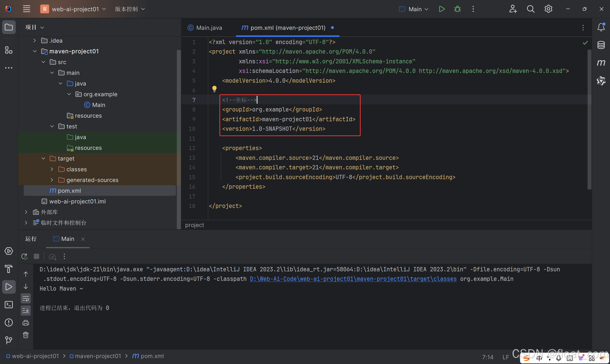This screenshot has height=364, width=610.
Task: Open the Git version control tool window
Action: (9, 340)
